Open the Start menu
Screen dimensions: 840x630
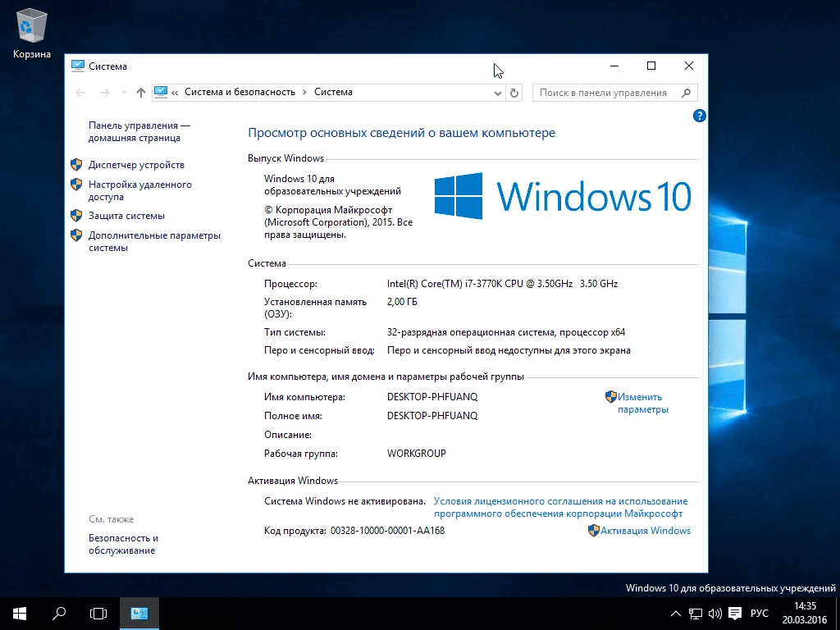(20, 614)
